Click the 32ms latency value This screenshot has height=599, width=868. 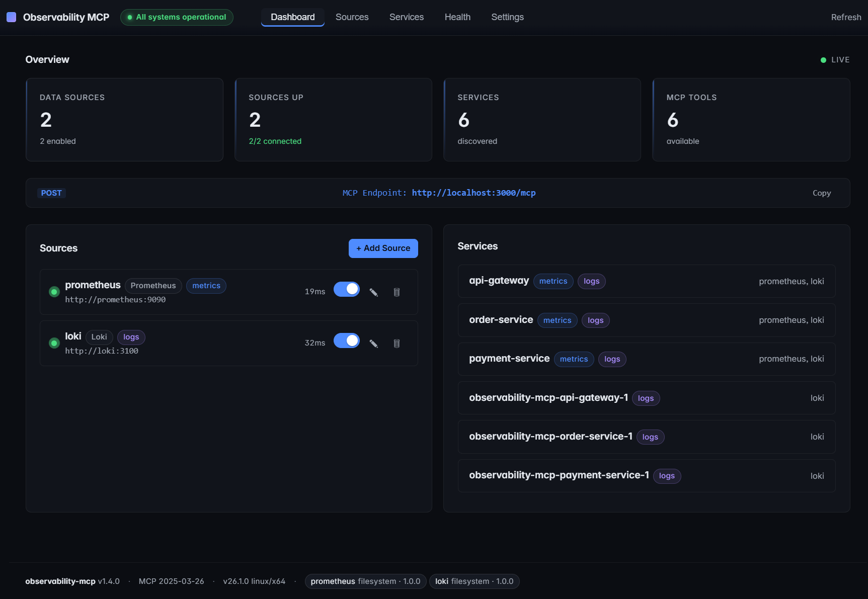315,343
